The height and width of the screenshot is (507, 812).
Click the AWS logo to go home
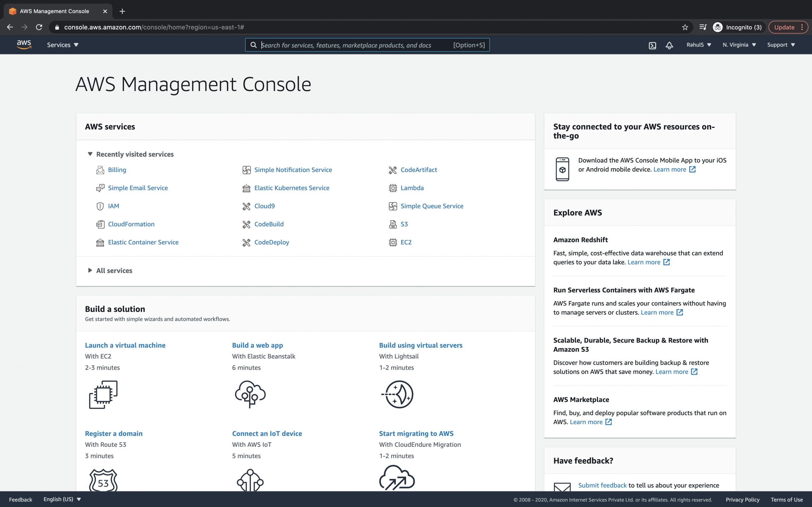coord(23,44)
